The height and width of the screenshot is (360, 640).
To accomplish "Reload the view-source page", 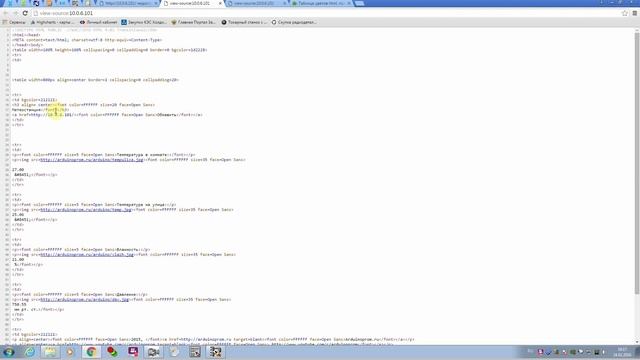I will click(x=25, y=13).
